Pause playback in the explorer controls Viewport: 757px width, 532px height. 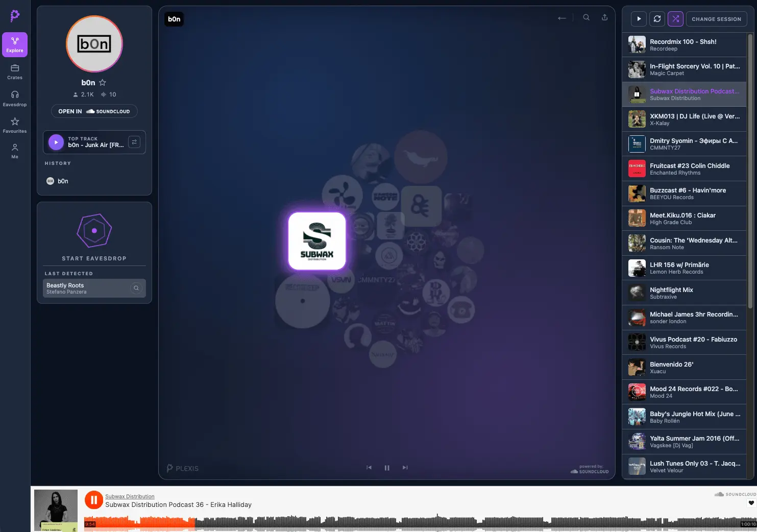coord(387,468)
